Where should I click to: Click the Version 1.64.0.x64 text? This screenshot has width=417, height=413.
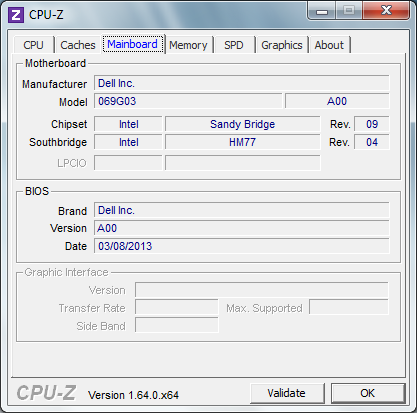(x=133, y=395)
